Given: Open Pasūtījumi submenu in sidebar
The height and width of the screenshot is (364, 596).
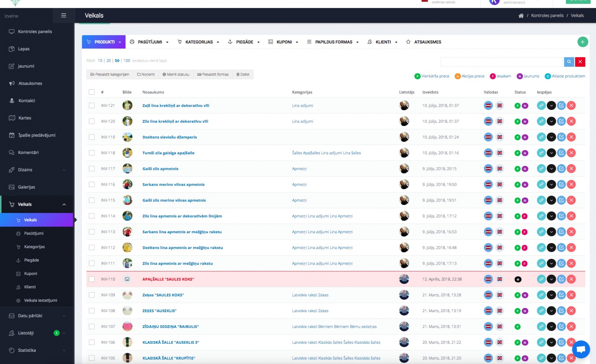Looking at the screenshot, I should [x=34, y=234].
